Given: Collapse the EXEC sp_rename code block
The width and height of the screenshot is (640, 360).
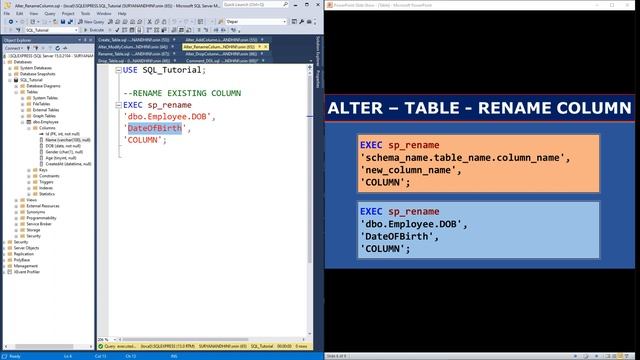Looking at the screenshot, I should coord(118,105).
